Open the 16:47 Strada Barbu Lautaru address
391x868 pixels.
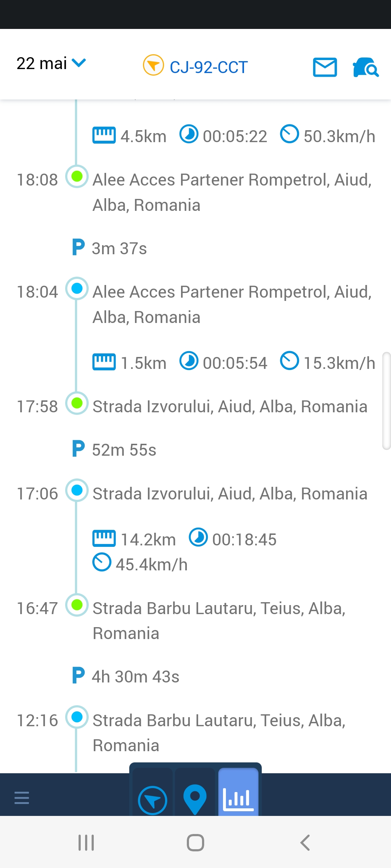pos(219,621)
